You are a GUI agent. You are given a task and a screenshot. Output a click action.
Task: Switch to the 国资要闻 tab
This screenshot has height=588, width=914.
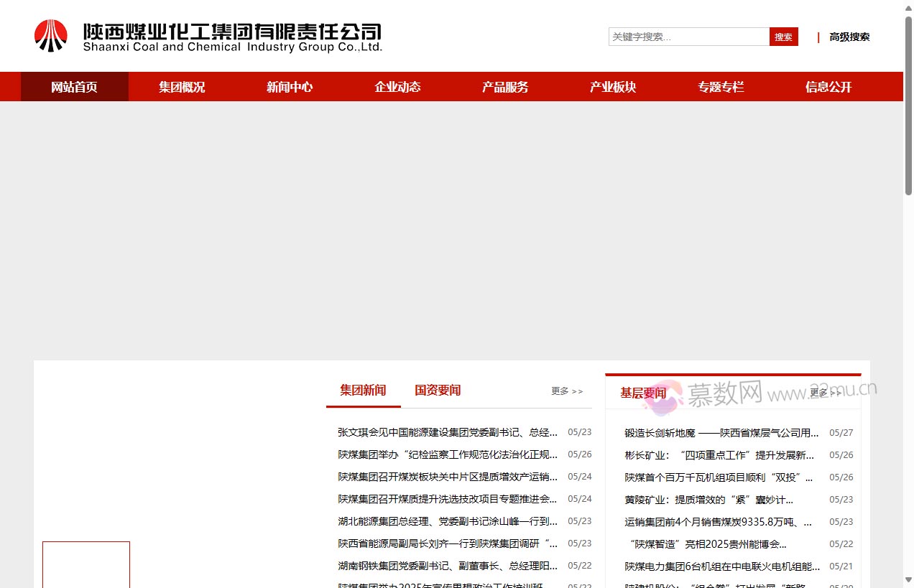(438, 391)
